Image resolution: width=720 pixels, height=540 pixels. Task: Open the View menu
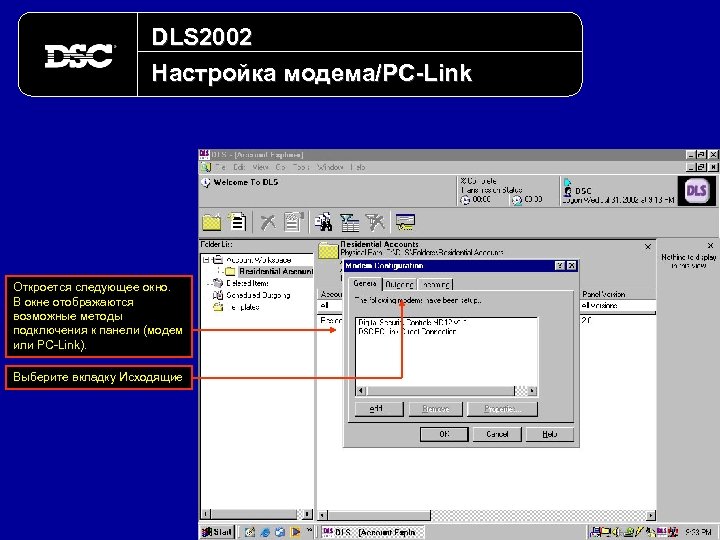[260, 167]
